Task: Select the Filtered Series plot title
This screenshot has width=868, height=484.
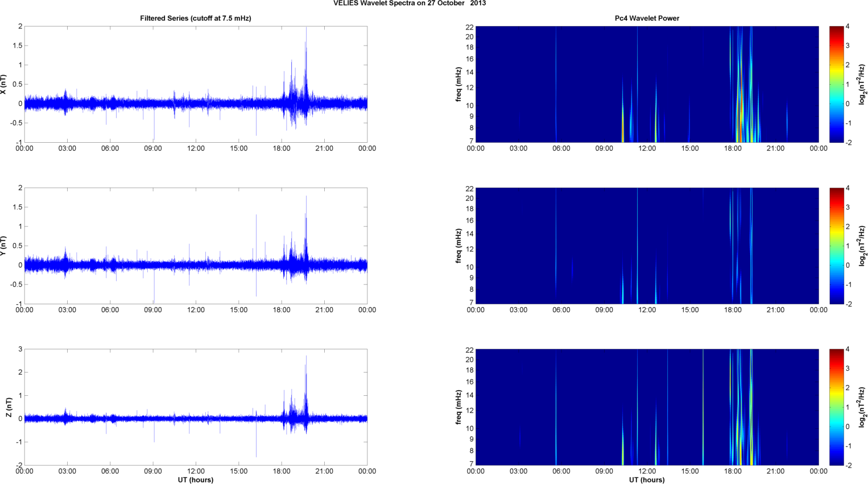Action: (195, 18)
